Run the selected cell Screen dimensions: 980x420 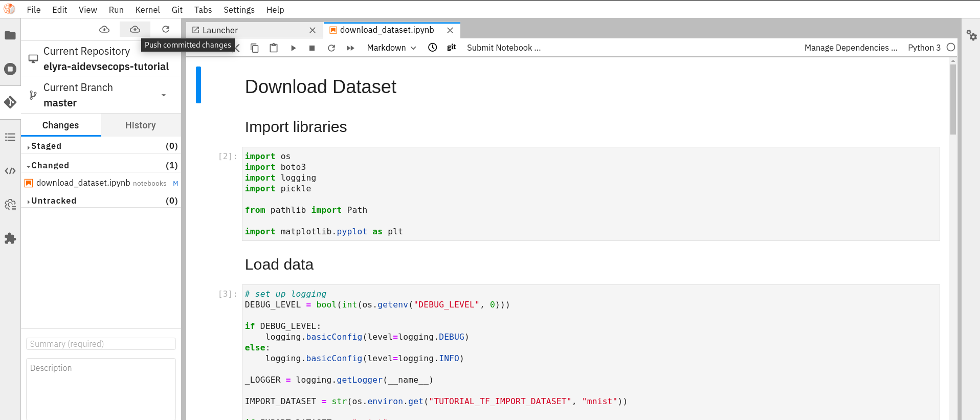pyautogui.click(x=293, y=48)
